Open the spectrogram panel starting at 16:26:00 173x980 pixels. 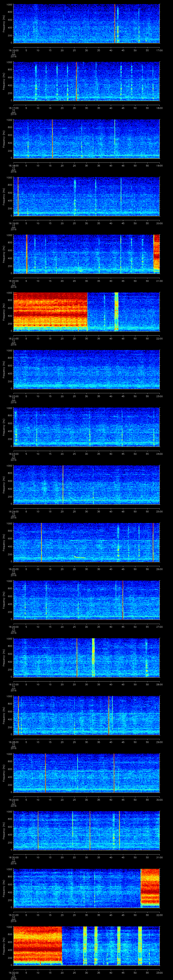tap(87, 600)
